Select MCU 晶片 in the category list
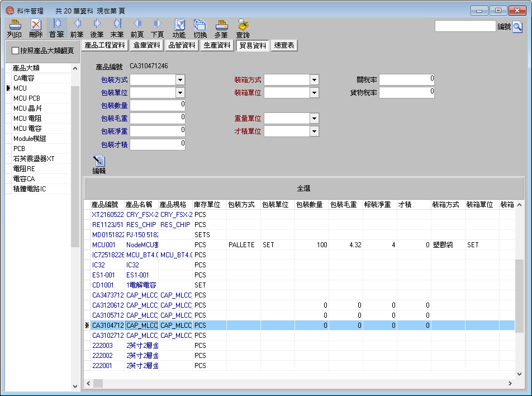532x396 pixels. (38, 109)
